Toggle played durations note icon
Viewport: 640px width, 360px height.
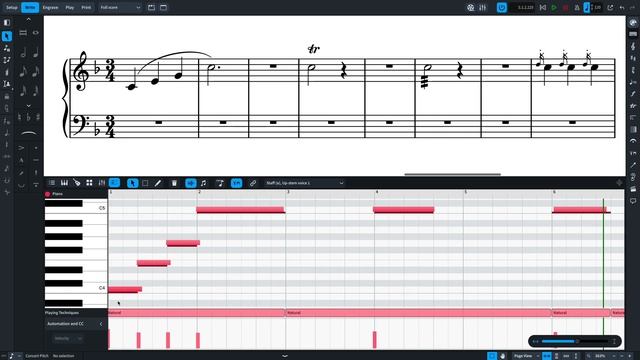tap(203, 183)
